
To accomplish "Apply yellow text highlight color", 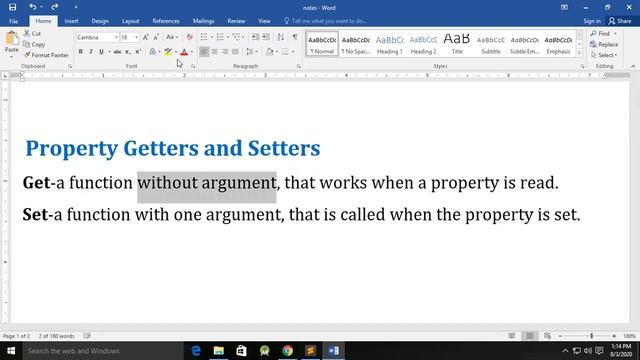I will pos(168,52).
